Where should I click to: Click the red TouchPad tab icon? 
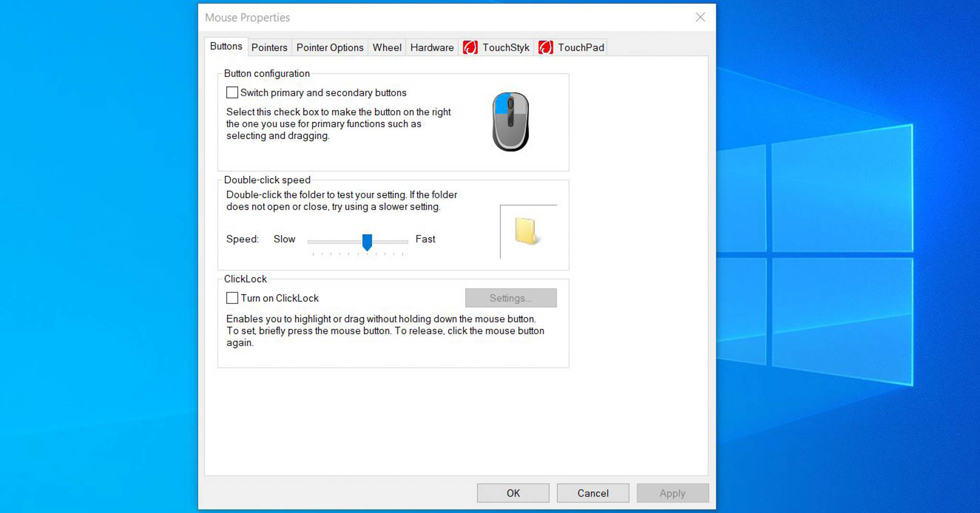coord(546,47)
